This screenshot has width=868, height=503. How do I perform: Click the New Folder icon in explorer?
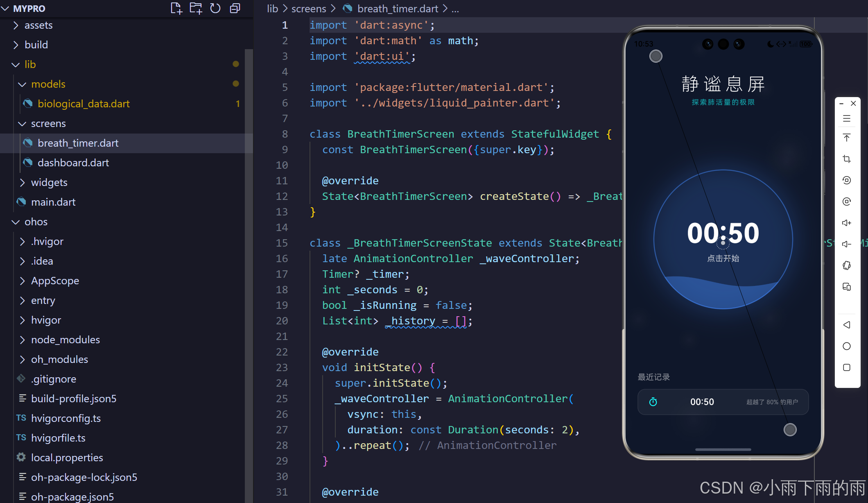tap(196, 8)
